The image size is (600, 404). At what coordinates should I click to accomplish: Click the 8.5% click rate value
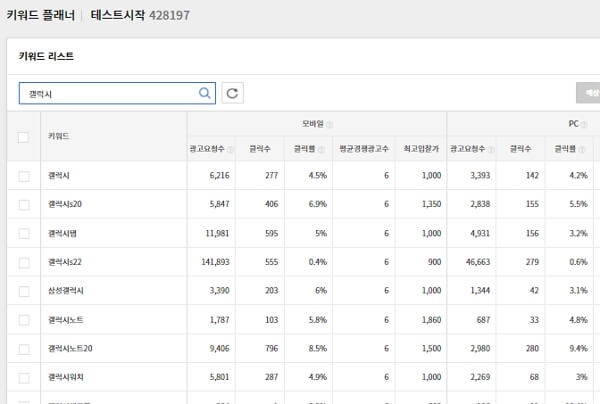tap(318, 349)
